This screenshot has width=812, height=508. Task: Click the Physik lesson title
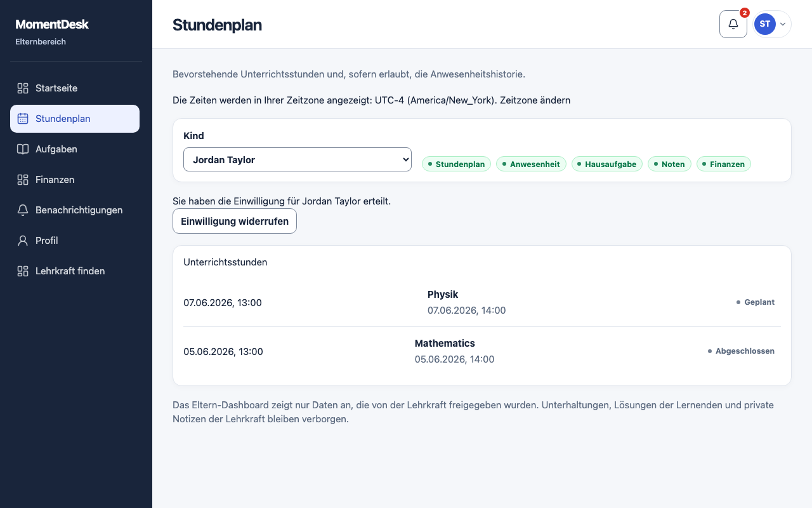[443, 295]
